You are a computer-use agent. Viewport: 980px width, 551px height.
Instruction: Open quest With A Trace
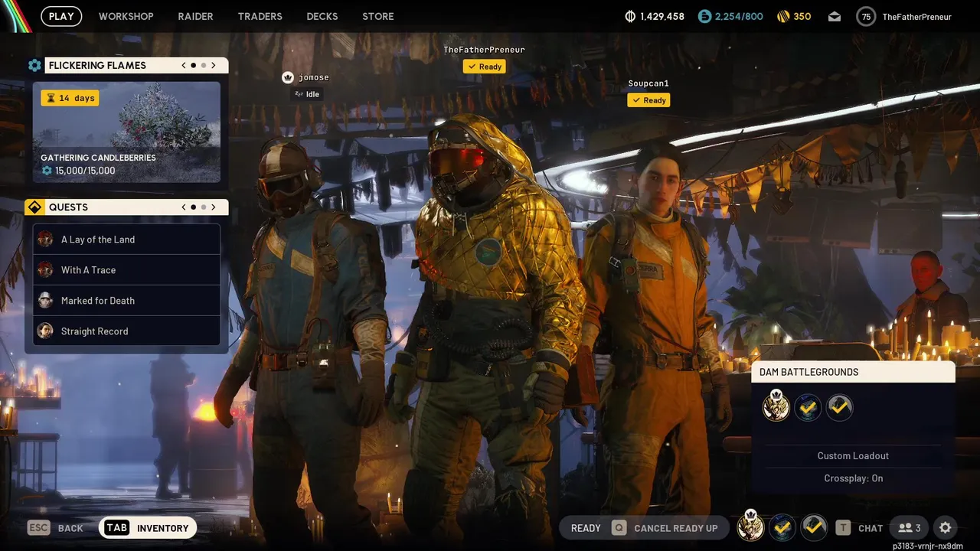(126, 270)
